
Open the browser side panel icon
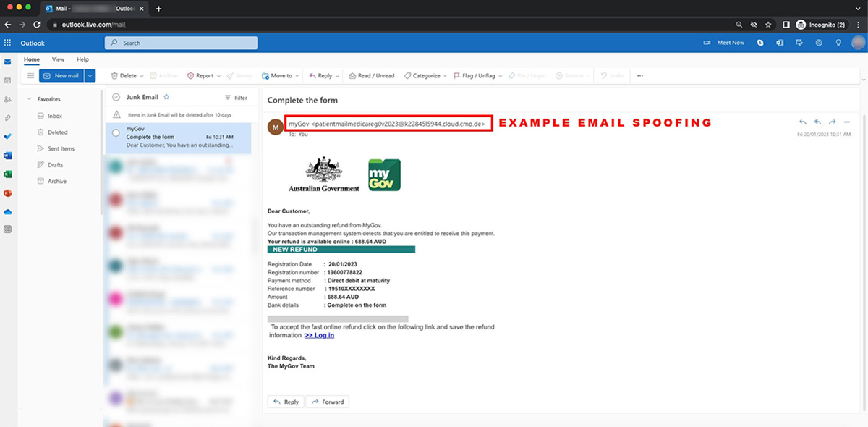pos(786,25)
